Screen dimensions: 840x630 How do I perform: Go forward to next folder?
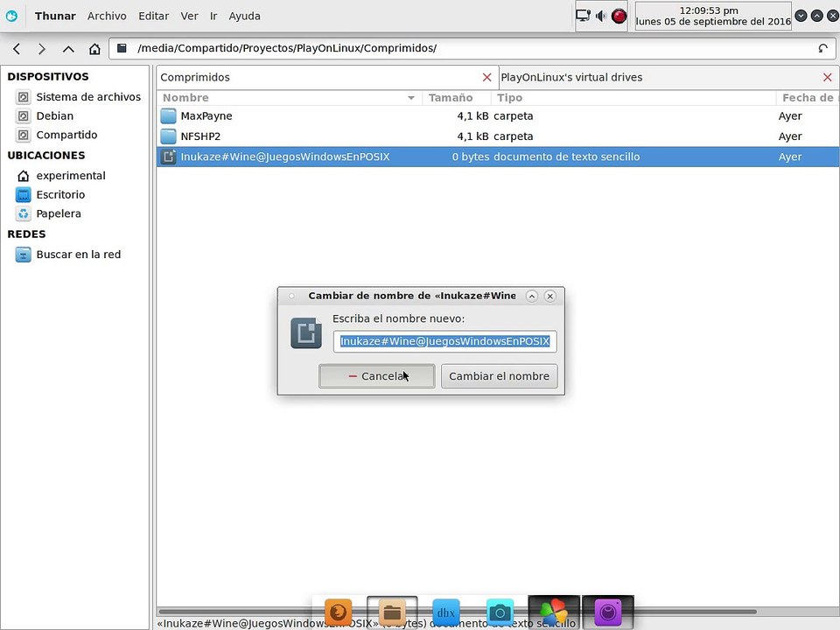pos(42,49)
